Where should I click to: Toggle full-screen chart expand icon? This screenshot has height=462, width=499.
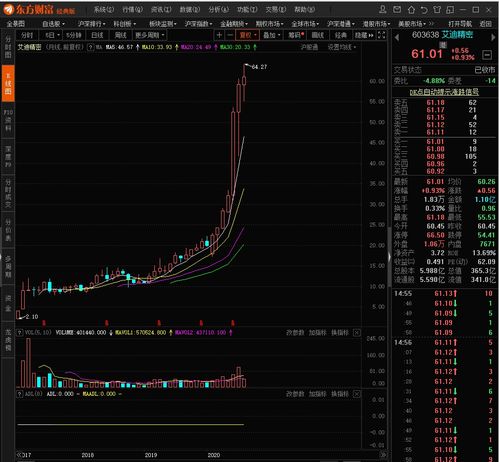coord(382,35)
